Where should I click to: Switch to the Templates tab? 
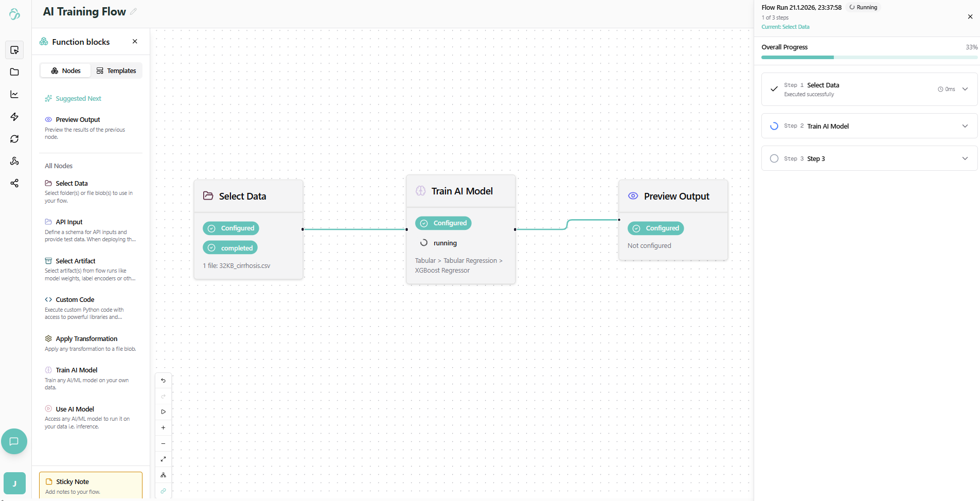point(116,71)
